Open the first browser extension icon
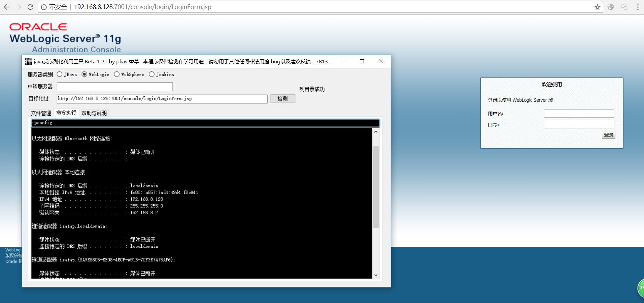The image size is (644, 303). point(611,7)
